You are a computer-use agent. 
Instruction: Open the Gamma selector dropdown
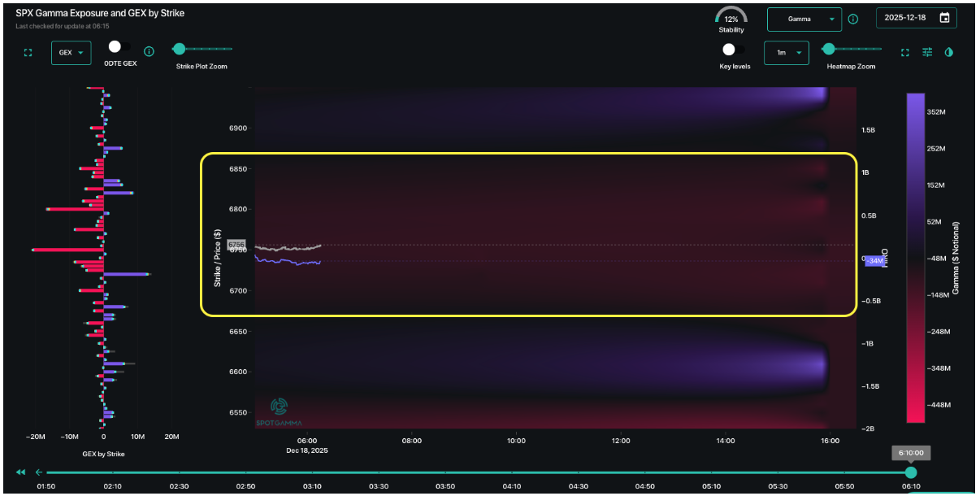[804, 18]
